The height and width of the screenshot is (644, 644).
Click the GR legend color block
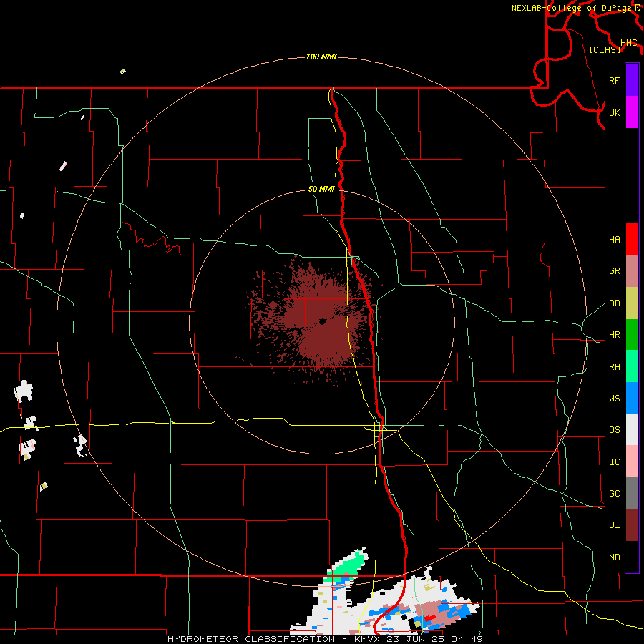point(632,271)
